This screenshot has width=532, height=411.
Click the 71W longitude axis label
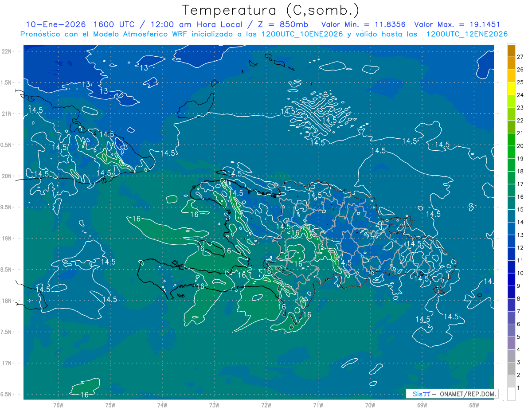coord(318,405)
